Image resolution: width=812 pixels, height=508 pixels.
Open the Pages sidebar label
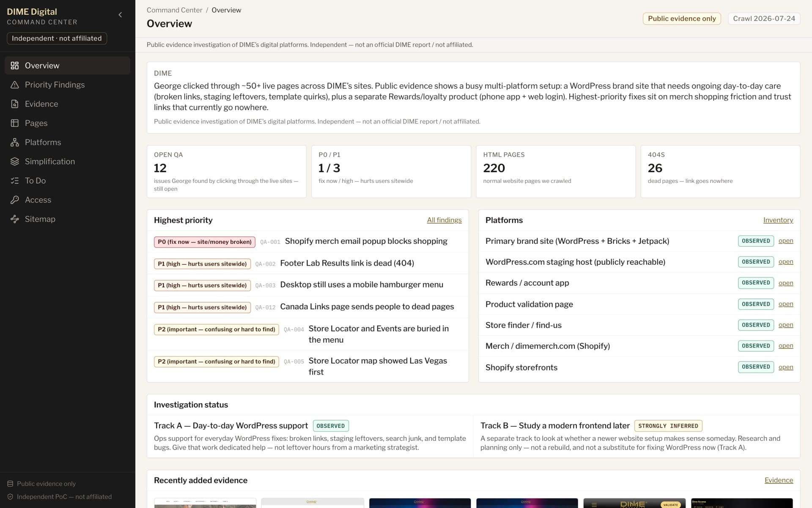(x=36, y=123)
